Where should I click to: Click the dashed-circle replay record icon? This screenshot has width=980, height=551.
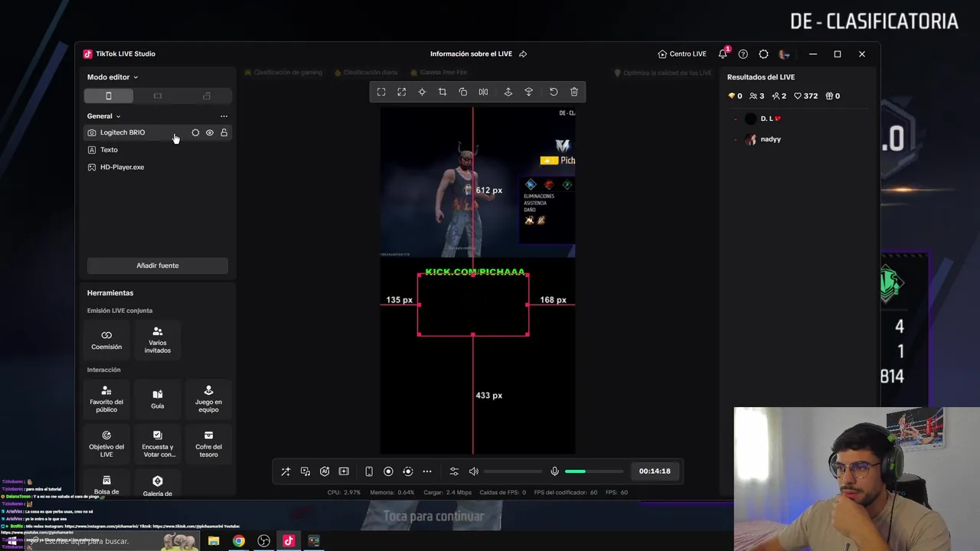407,471
